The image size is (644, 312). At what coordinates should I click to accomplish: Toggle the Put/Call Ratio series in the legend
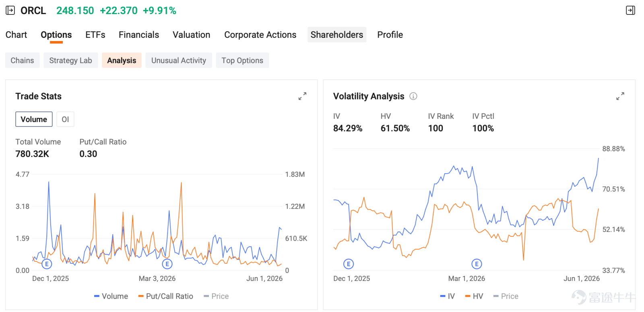click(165, 296)
